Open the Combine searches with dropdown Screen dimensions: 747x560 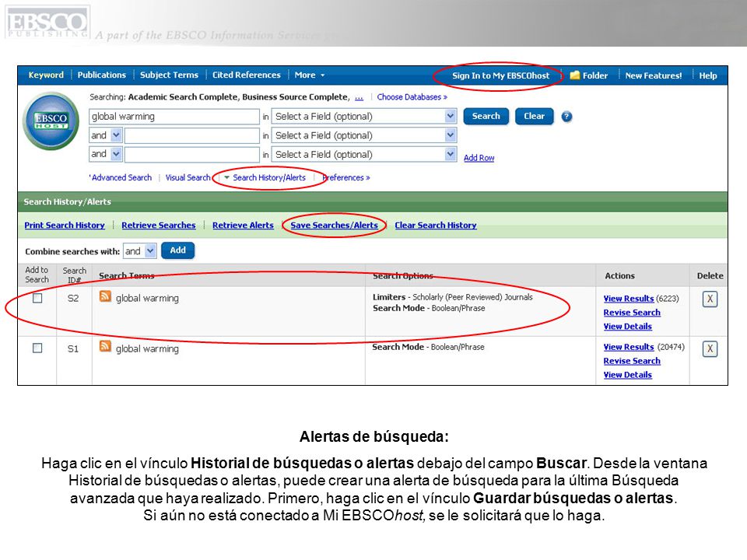tap(150, 250)
